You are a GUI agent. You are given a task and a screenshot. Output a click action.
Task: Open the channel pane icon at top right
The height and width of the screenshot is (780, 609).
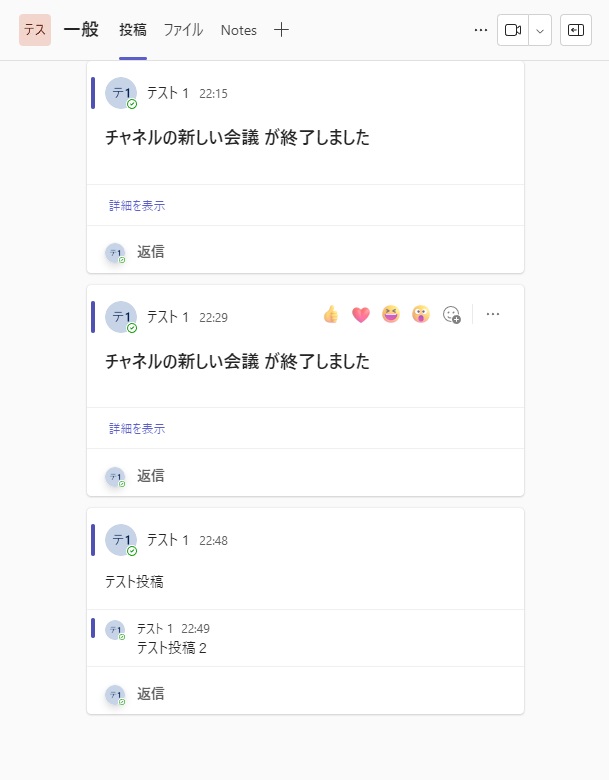click(576, 30)
